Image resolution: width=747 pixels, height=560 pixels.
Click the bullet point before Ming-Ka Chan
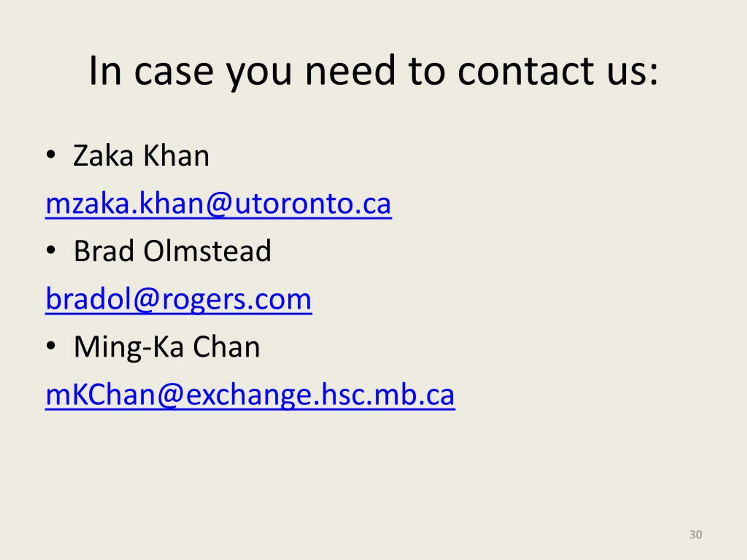[51, 346]
